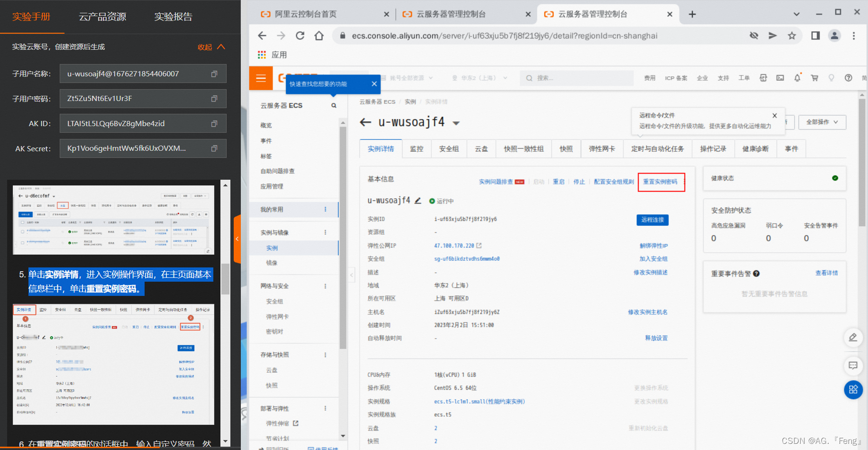Open the browser profile avatar
The width and height of the screenshot is (868, 450).
(x=834, y=36)
